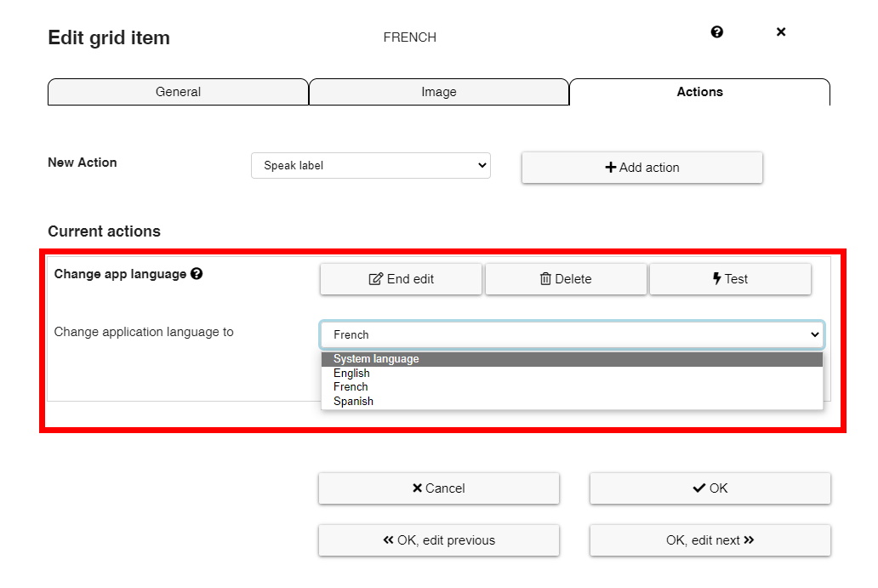Open the New Action dropdown showing Speak label

[x=371, y=166]
